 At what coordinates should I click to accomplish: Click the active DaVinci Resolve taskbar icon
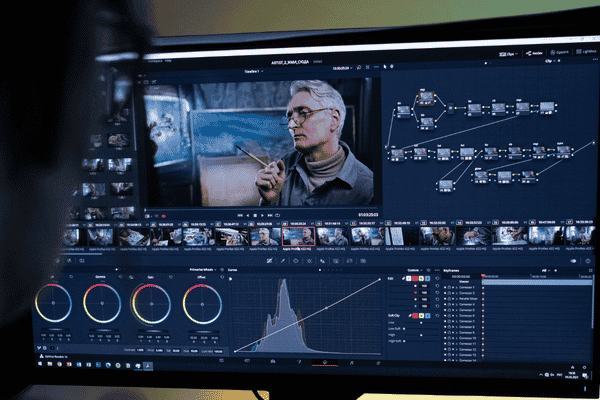[x=148, y=366]
